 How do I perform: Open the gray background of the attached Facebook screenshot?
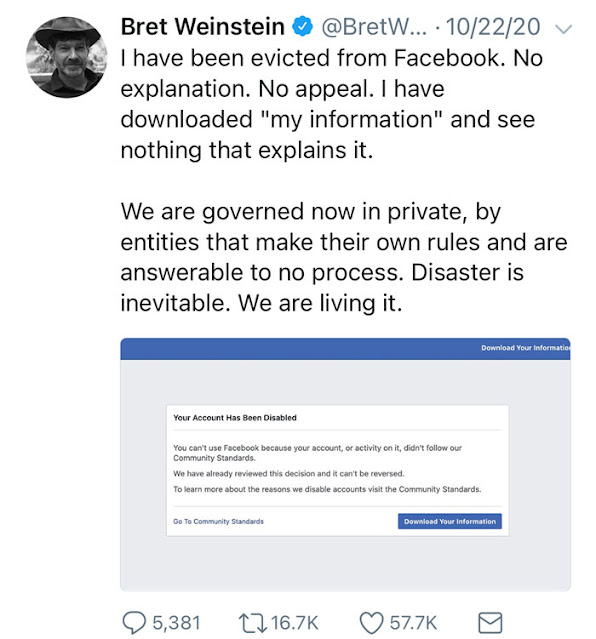[x=345, y=564]
